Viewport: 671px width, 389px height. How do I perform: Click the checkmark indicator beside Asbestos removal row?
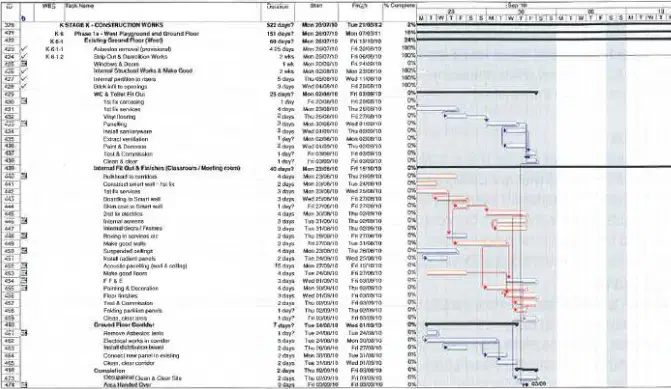[24, 49]
